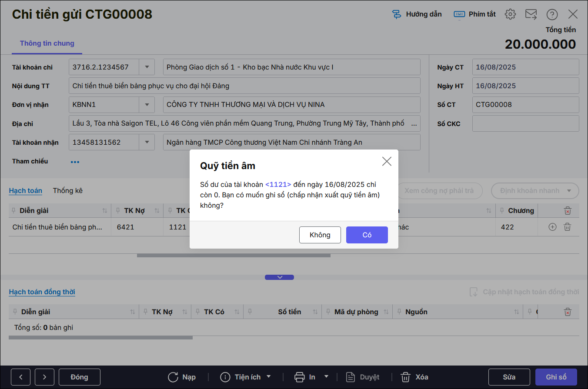Viewport: 588px width, 389px height.
Task: Open the Hướng dẫn guide
Action: [417, 14]
